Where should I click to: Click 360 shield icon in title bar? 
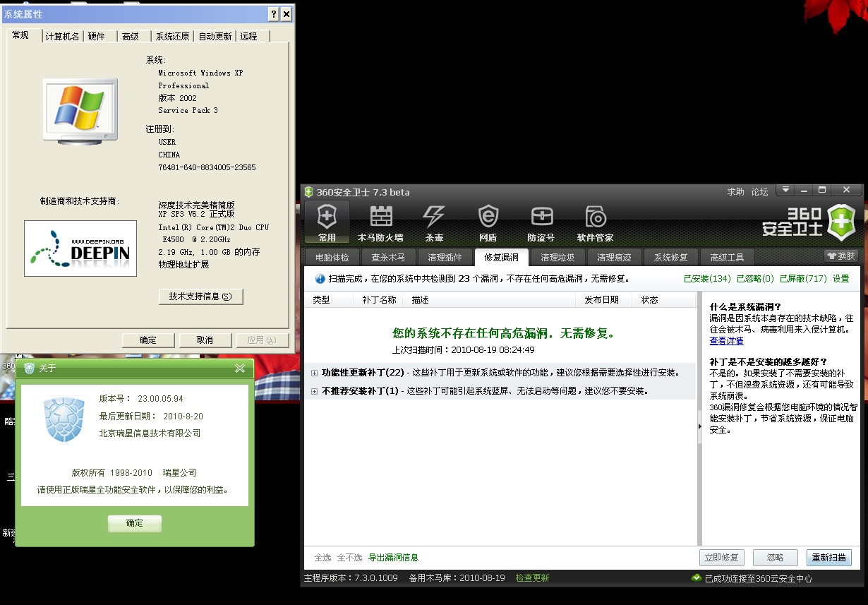[308, 192]
